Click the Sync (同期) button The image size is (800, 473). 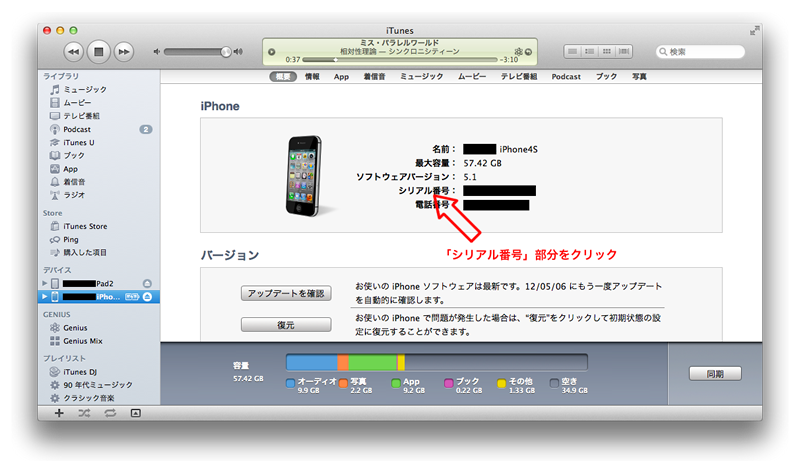(x=715, y=374)
